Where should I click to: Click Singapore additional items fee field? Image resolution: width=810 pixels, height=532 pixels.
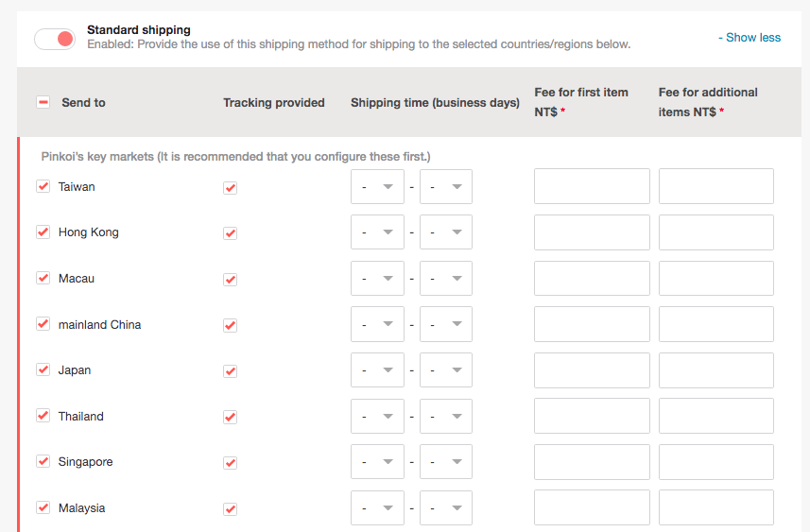click(715, 462)
